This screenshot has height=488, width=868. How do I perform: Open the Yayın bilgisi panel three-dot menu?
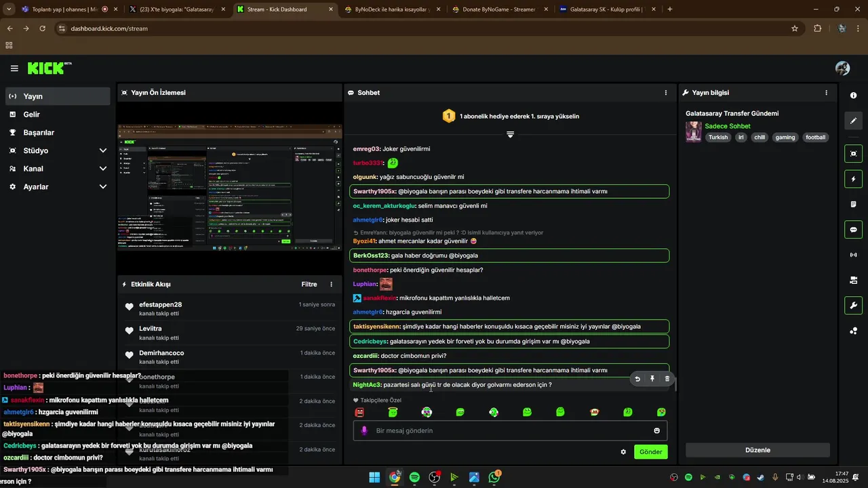[x=826, y=92]
